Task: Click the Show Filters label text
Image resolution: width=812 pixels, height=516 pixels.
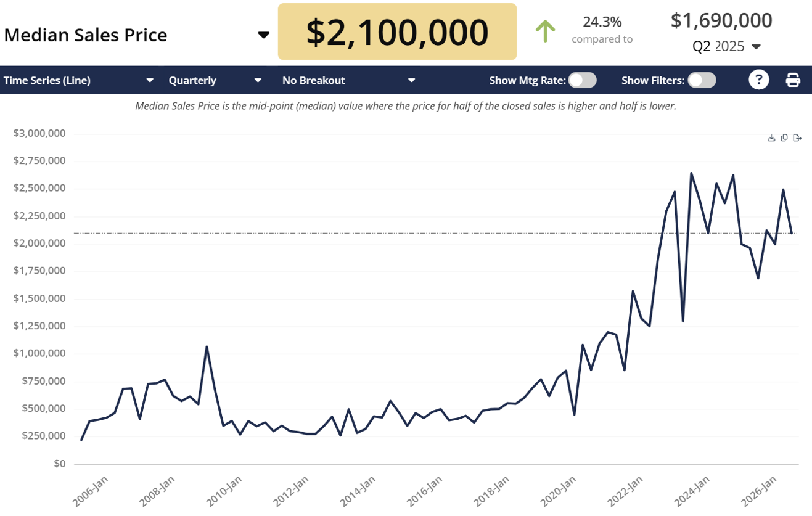Action: click(653, 80)
